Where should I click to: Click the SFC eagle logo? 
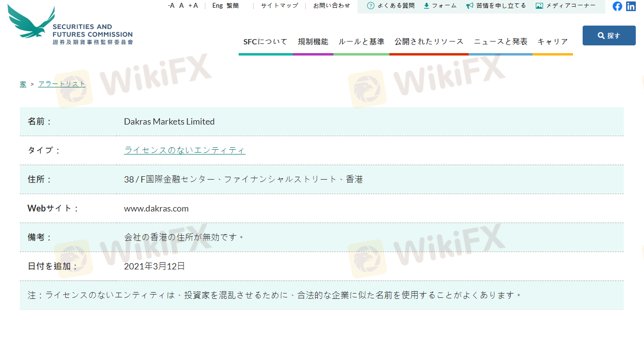(31, 22)
